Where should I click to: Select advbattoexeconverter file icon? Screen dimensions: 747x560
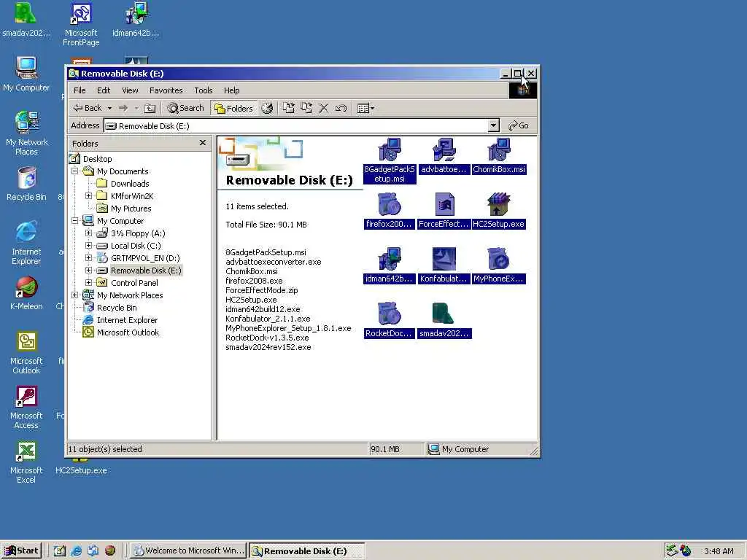[x=444, y=156]
